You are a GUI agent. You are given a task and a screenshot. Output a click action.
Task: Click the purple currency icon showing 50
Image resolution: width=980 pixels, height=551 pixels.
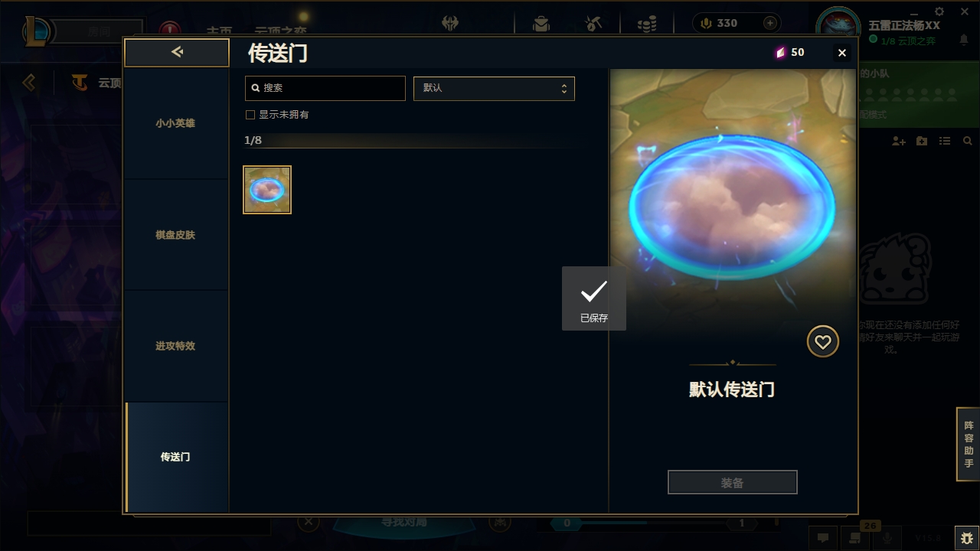tap(780, 53)
